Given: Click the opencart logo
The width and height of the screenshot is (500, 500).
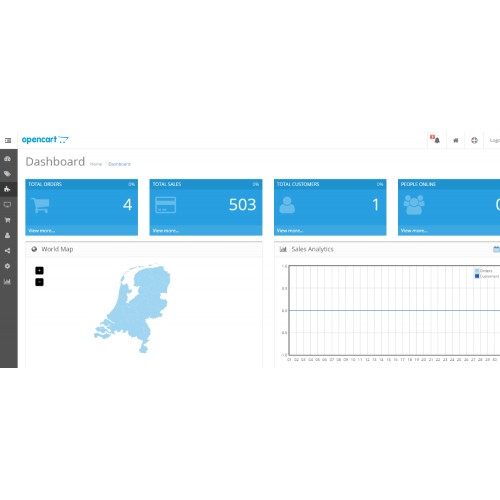Looking at the screenshot, I should (45, 140).
